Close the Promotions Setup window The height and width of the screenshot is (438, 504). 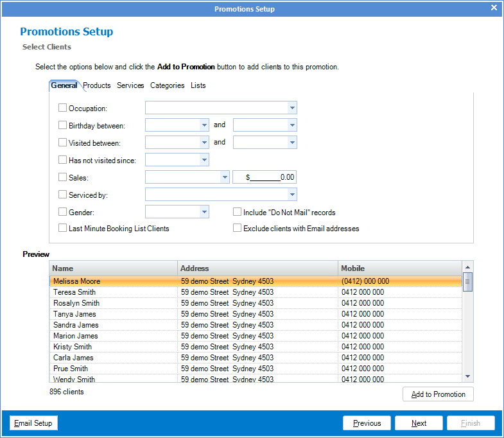click(494, 8)
